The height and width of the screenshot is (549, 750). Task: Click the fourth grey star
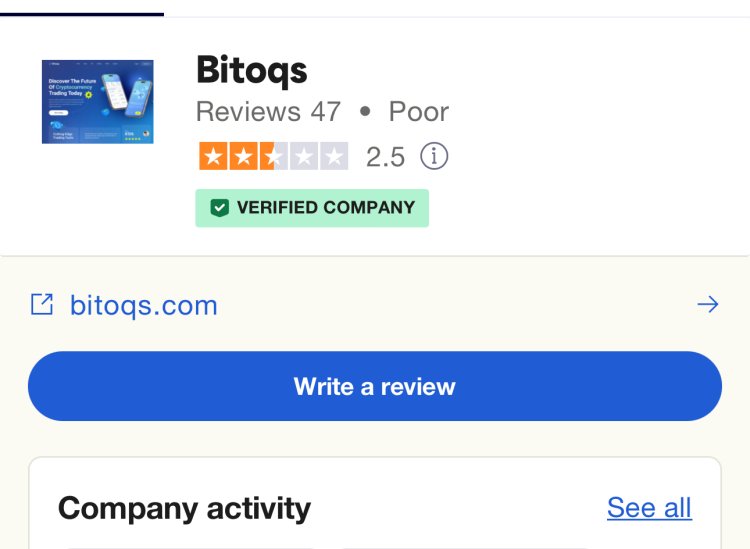point(304,156)
